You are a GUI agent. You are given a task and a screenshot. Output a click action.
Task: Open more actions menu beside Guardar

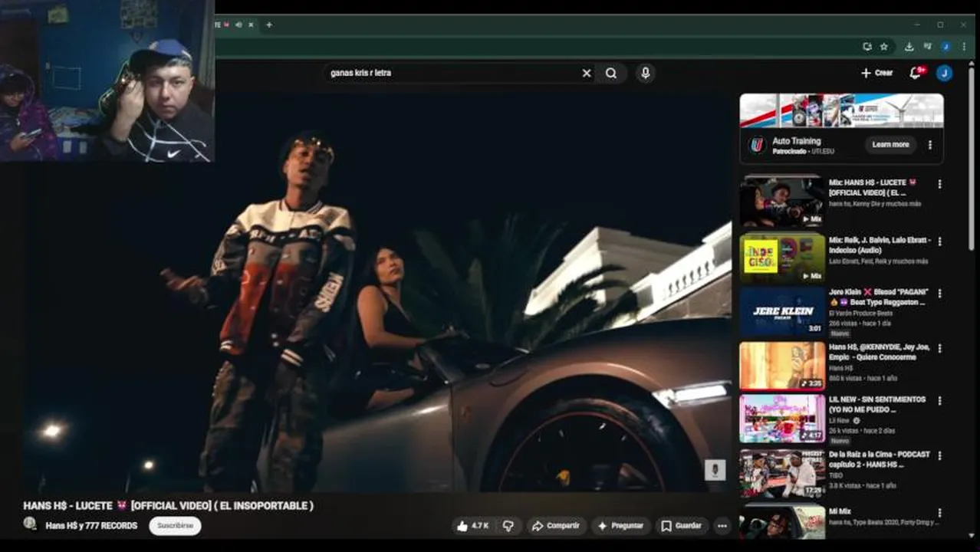[x=722, y=526]
